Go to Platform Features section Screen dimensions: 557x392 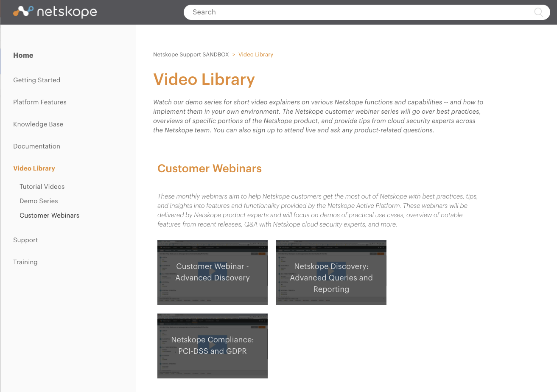coord(40,102)
